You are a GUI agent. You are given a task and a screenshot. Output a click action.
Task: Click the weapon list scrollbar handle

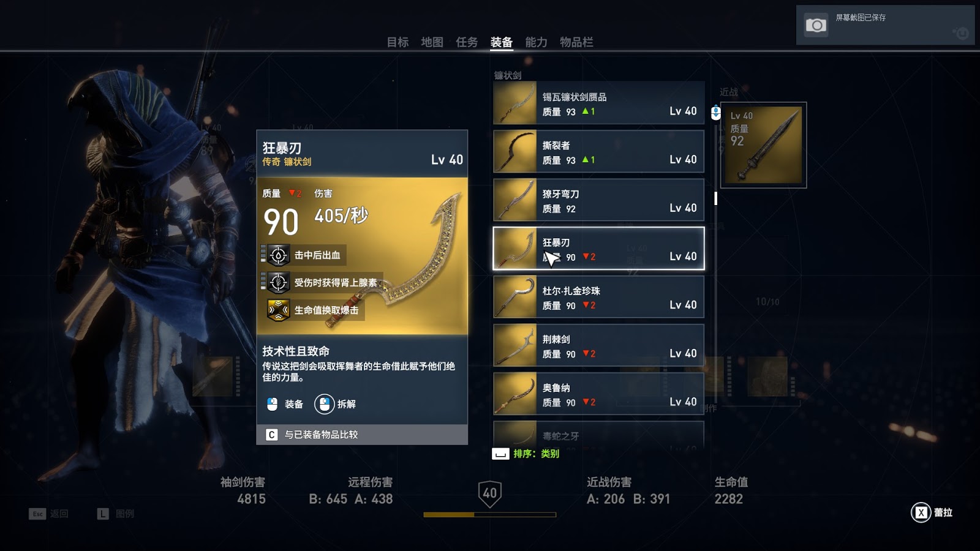tap(715, 198)
